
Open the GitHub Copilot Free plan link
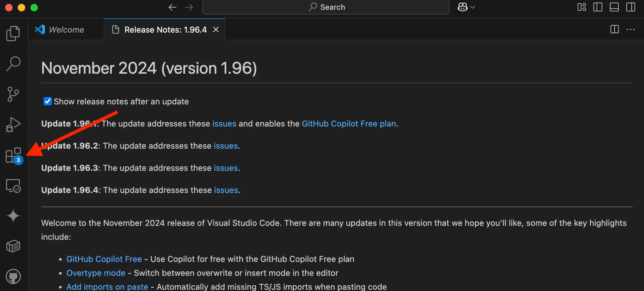349,124
